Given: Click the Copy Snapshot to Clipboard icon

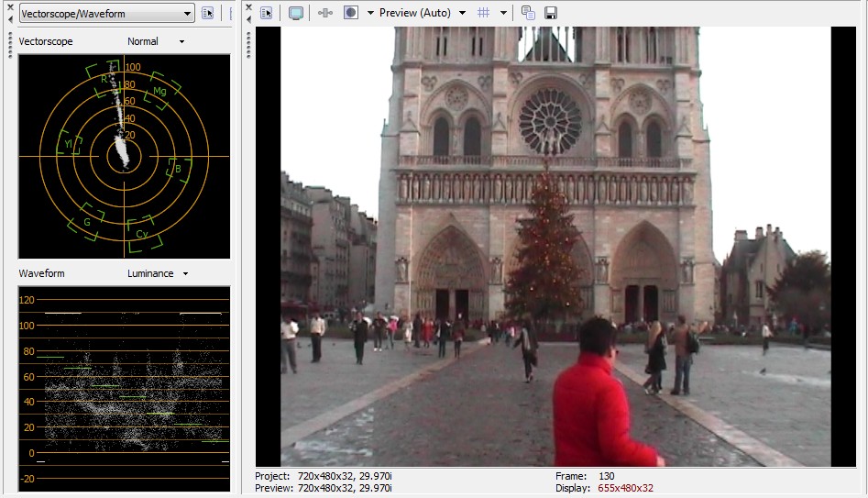Looking at the screenshot, I should coord(528,13).
